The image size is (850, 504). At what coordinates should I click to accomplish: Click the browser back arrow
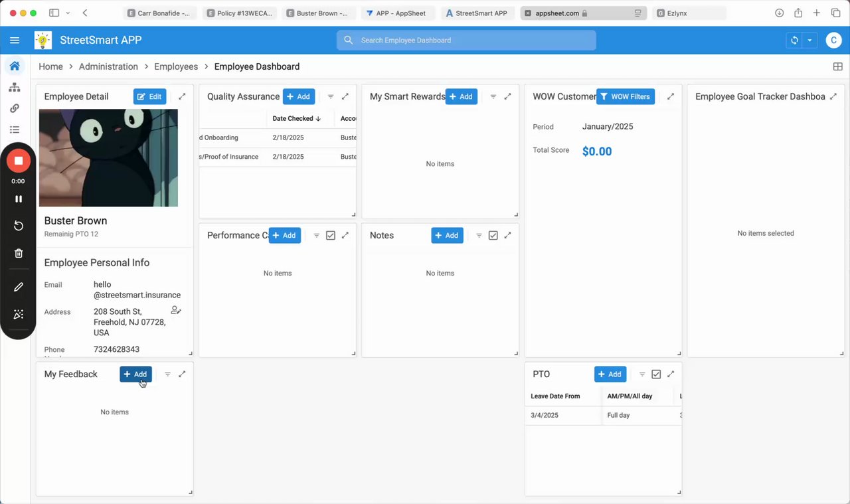(x=85, y=13)
